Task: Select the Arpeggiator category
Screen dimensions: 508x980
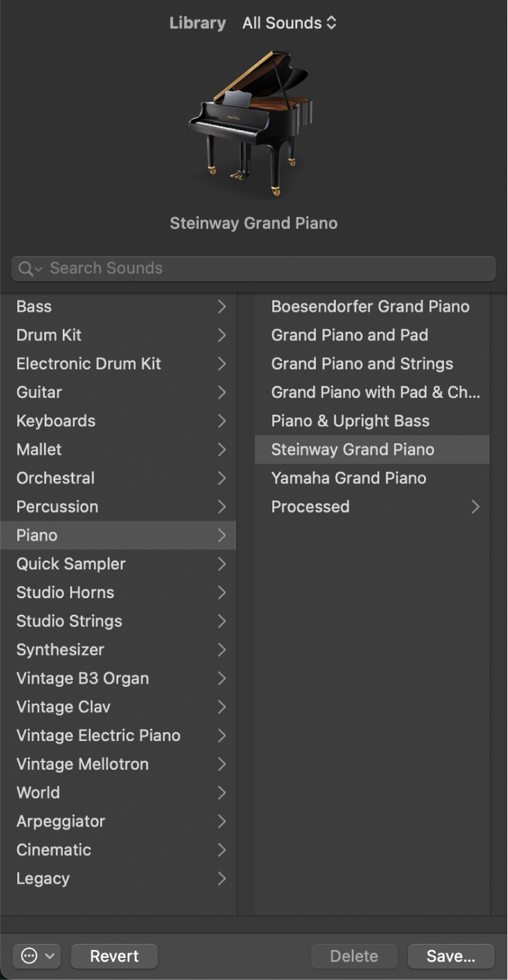Action: (118, 822)
